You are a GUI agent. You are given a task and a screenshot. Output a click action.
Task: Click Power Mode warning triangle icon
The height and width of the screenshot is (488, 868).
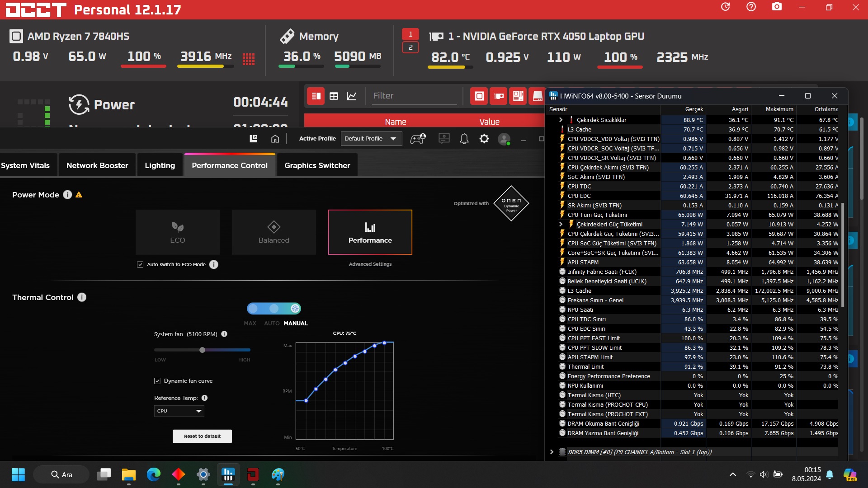pyautogui.click(x=79, y=195)
